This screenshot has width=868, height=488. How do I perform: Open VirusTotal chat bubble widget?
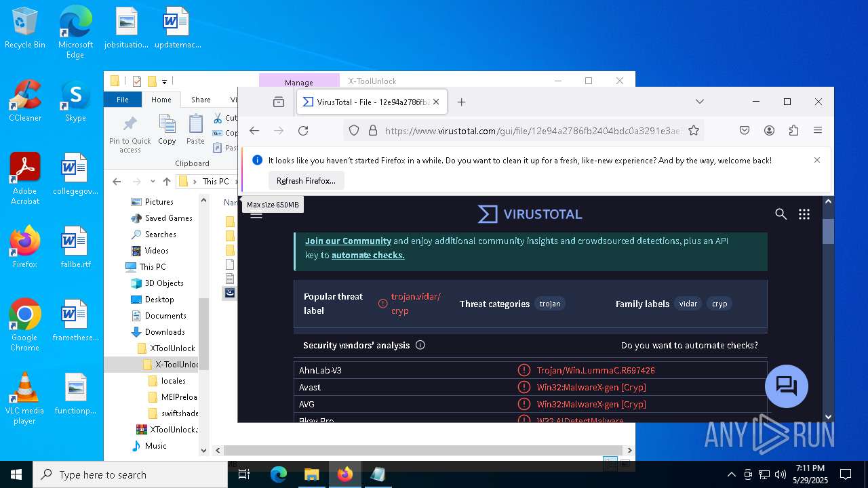click(x=787, y=386)
